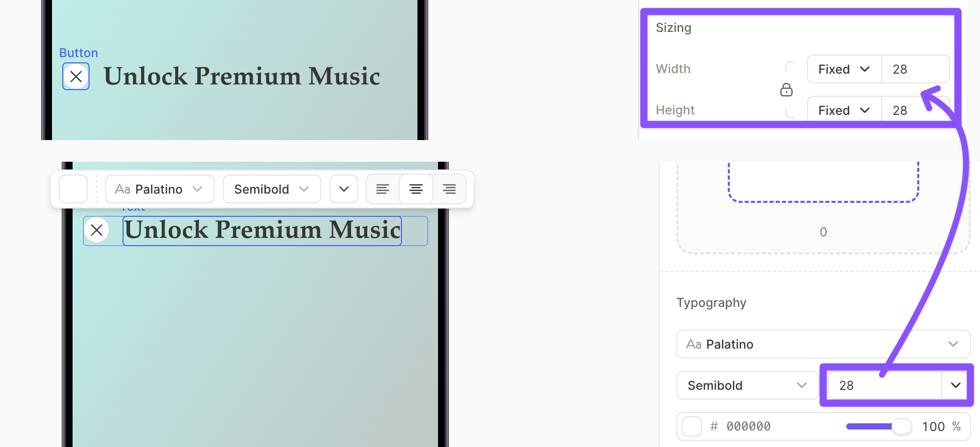
Task: Open the Typography Semibold weight dropdown
Action: pyautogui.click(x=747, y=385)
